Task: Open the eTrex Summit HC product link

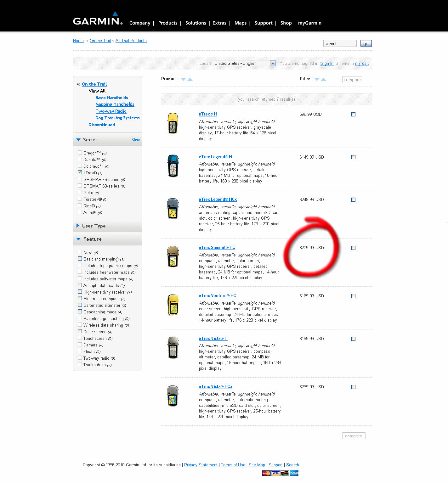Action: click(x=217, y=248)
